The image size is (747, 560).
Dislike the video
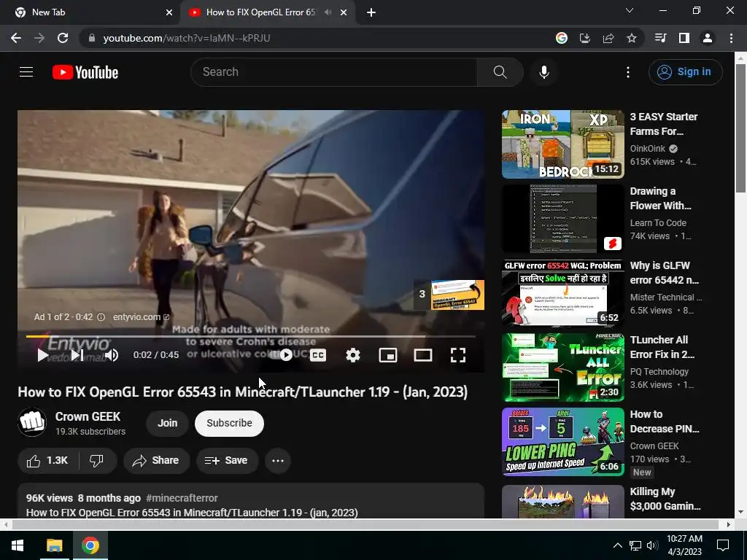click(97, 461)
